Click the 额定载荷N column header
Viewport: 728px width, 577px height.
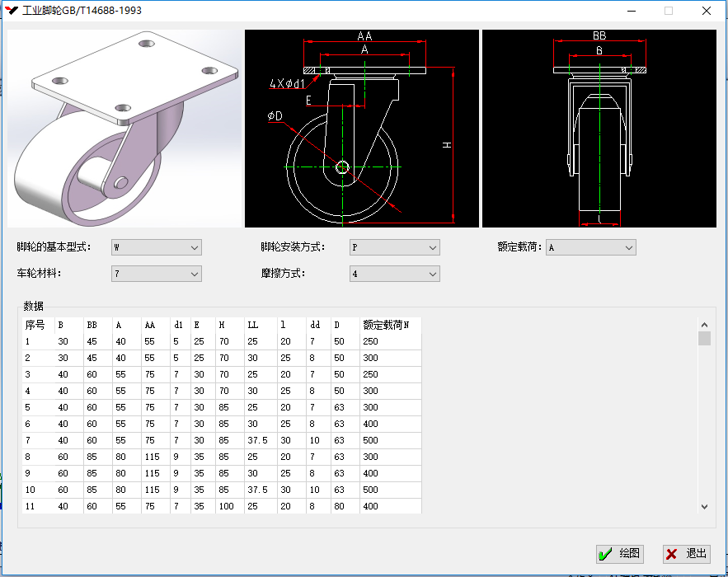pyautogui.click(x=389, y=325)
